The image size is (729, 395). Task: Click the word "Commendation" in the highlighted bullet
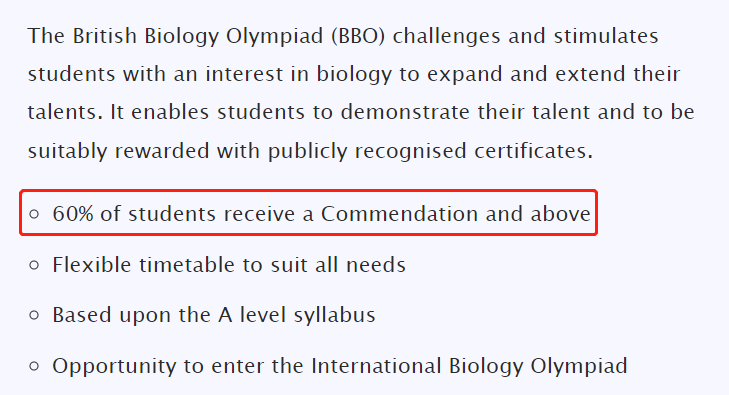399,214
